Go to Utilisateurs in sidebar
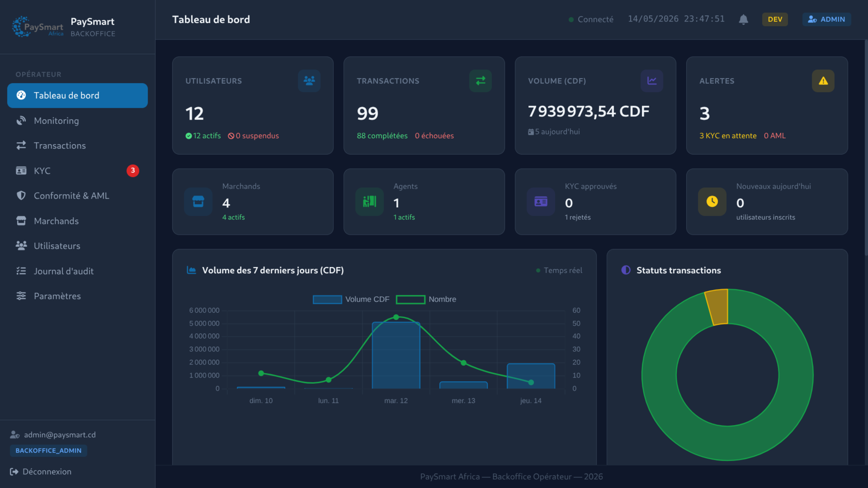Image resolution: width=868 pixels, height=488 pixels. (77, 246)
